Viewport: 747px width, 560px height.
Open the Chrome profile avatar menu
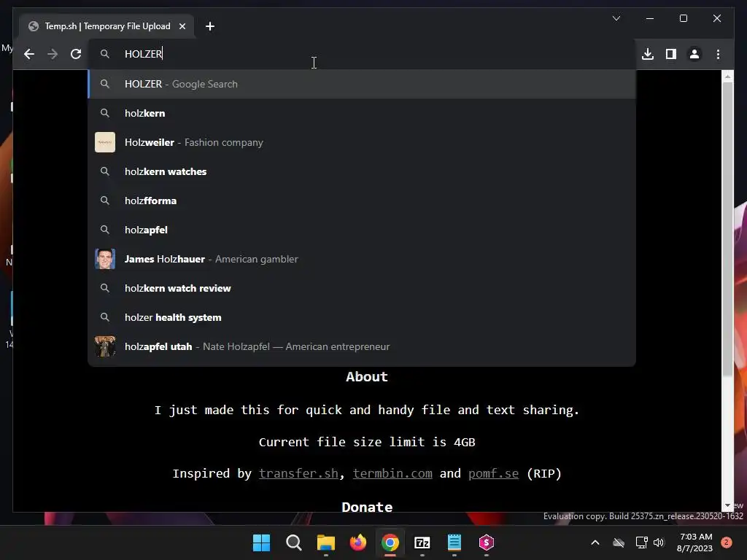tap(694, 54)
